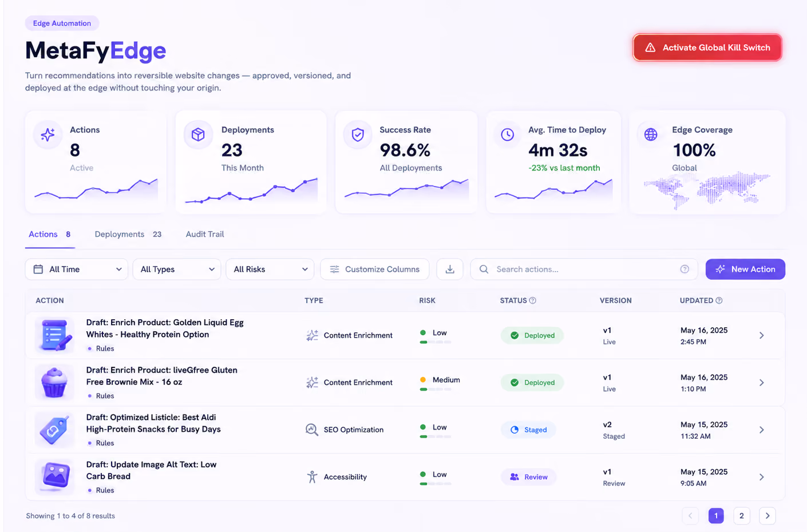Click Medium risk bar for Brownie Mix

[x=436, y=389]
